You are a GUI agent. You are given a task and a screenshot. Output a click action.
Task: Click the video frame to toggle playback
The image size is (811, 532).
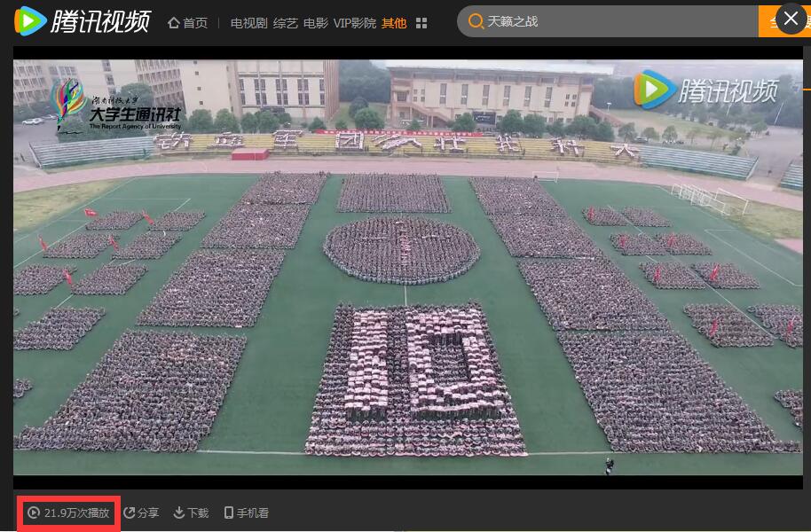(406, 284)
